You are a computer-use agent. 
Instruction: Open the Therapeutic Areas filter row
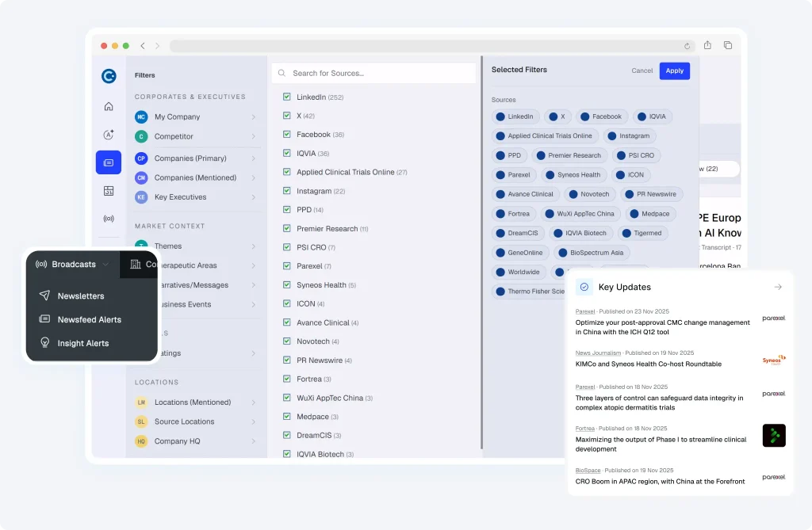point(207,265)
